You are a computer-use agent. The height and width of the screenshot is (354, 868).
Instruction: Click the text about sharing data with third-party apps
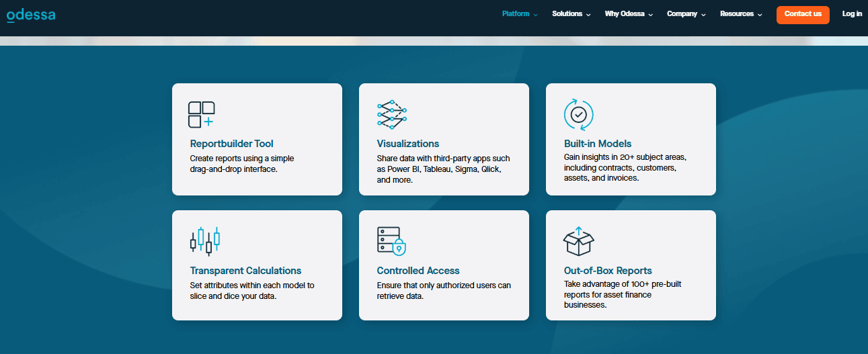(443, 169)
